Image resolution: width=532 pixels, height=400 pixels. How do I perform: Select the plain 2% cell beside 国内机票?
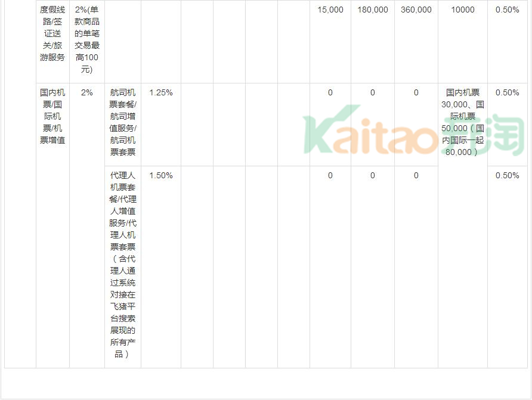[x=87, y=92]
